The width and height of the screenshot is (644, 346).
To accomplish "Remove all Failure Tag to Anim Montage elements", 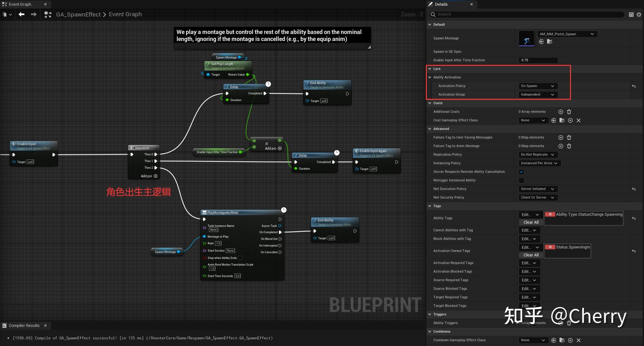I will tap(569, 146).
